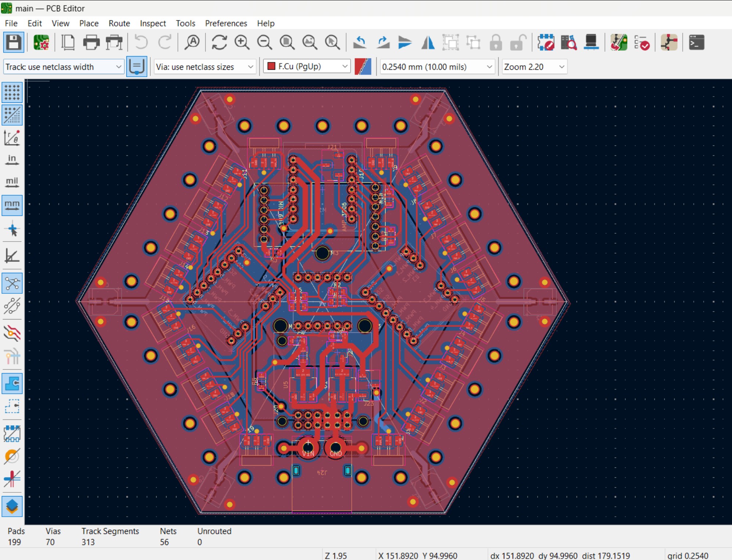This screenshot has height=560, width=732.
Task: Toggle ratsnest display
Action: coord(12,283)
